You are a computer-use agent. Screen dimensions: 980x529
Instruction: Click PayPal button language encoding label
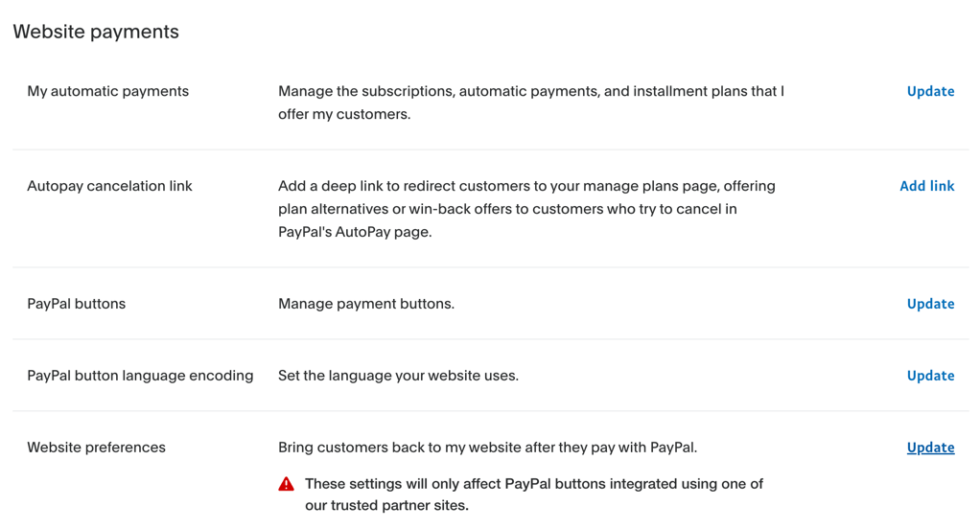click(140, 376)
